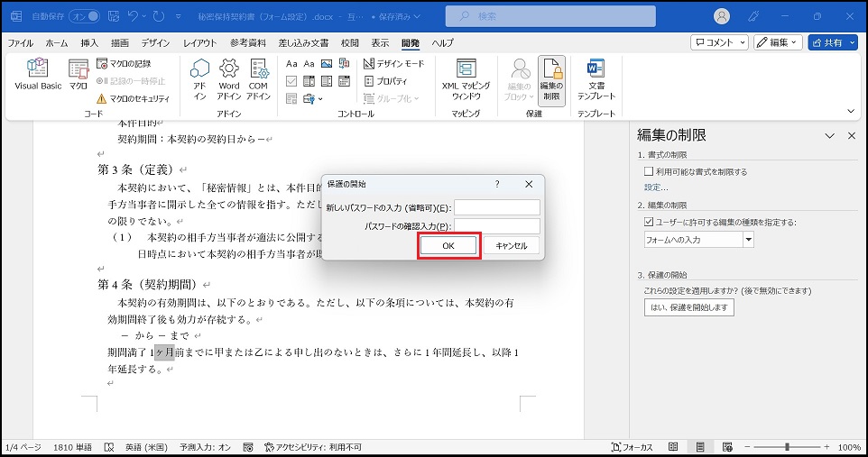The width and height of the screenshot is (868, 457).
Task: Collapse the ribbon with chevron
Action: pos(851,111)
